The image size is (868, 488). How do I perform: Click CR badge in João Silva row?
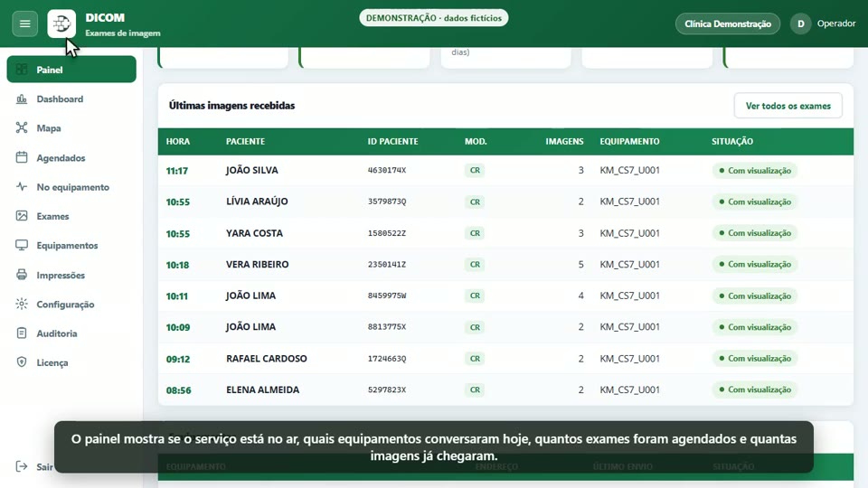pyautogui.click(x=475, y=171)
